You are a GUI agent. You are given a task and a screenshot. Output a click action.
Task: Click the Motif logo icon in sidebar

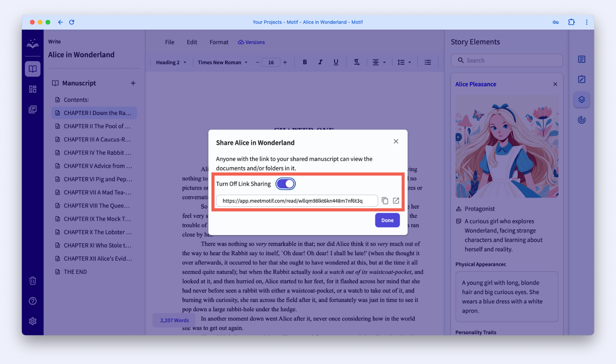33,44
